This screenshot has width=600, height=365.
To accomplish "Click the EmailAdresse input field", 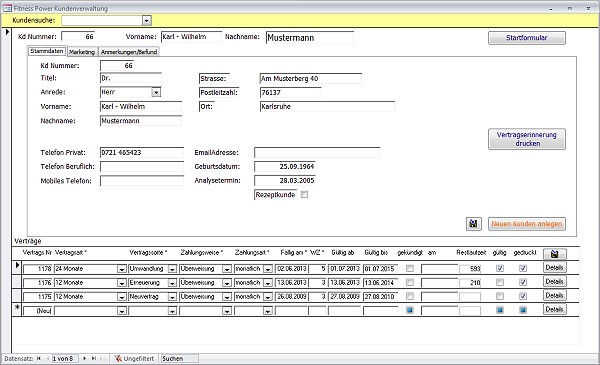I will click(317, 152).
